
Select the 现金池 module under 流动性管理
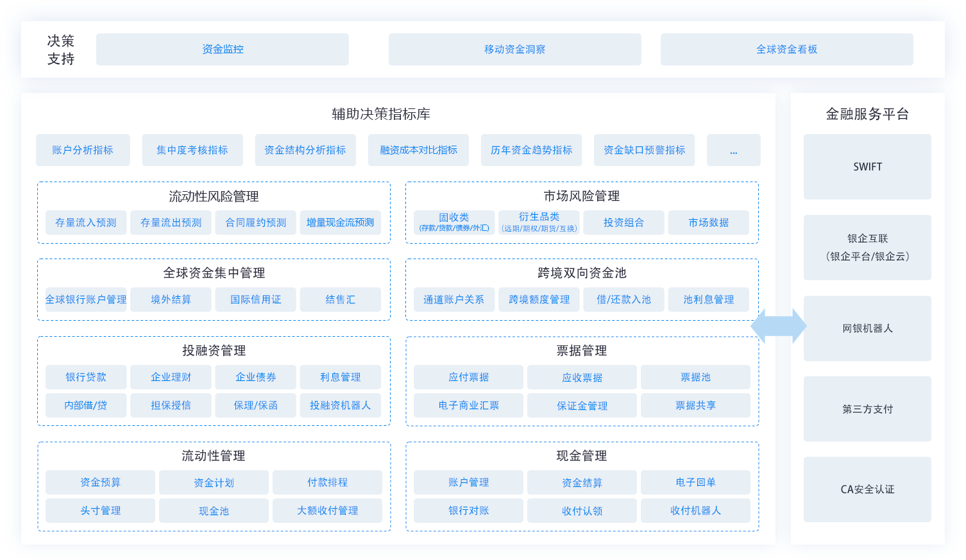click(214, 511)
